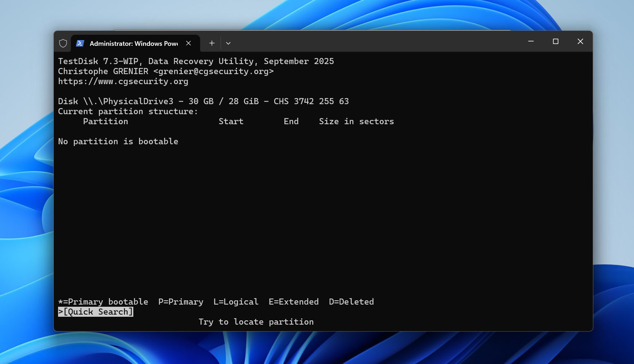Click 'Current partition structure:' text
The width and height of the screenshot is (634, 364).
click(x=128, y=112)
